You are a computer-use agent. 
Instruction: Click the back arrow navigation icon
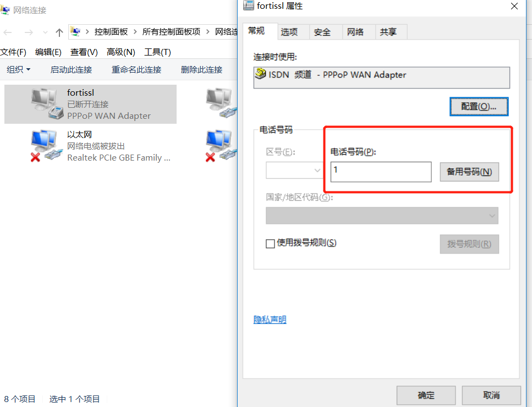click(x=8, y=32)
